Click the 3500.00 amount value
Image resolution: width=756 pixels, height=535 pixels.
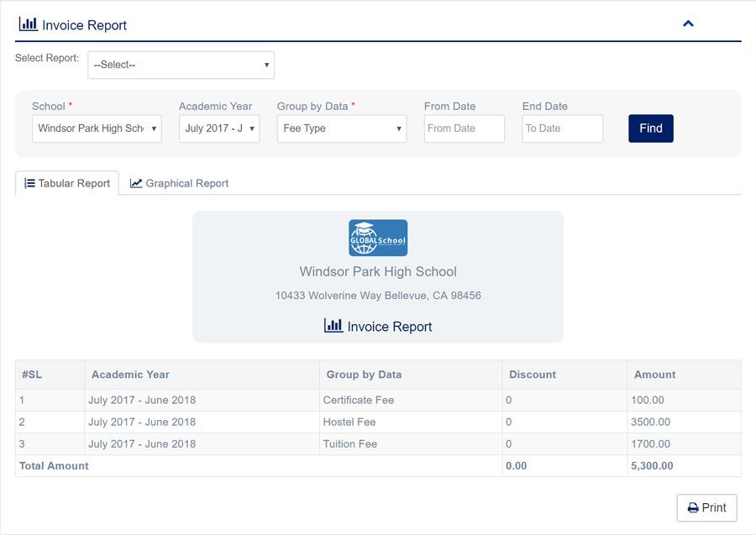coord(650,422)
